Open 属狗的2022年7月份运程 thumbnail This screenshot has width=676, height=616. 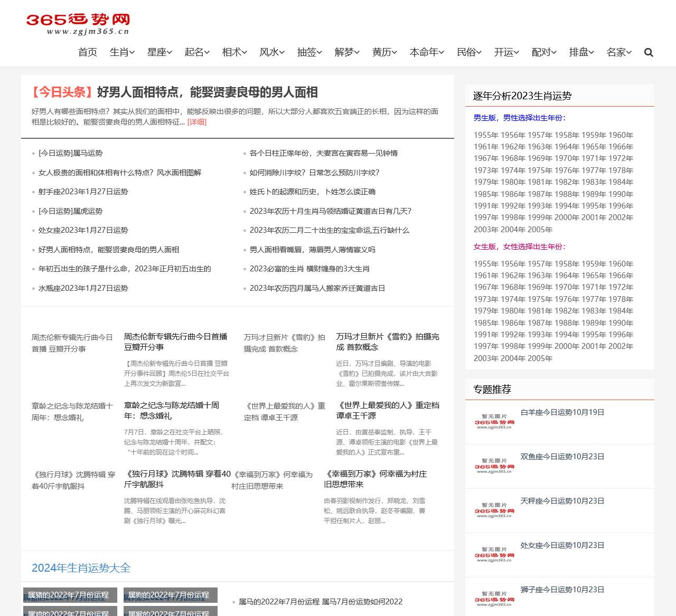pos(171,595)
